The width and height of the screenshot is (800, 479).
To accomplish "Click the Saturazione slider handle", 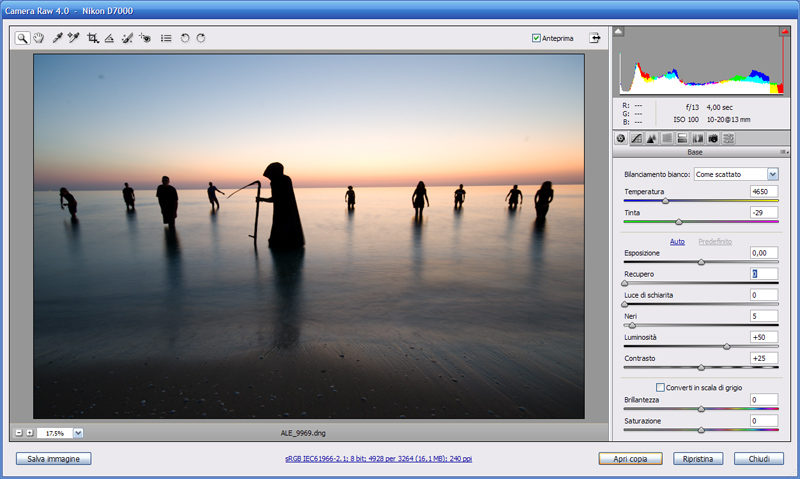I will [701, 430].
